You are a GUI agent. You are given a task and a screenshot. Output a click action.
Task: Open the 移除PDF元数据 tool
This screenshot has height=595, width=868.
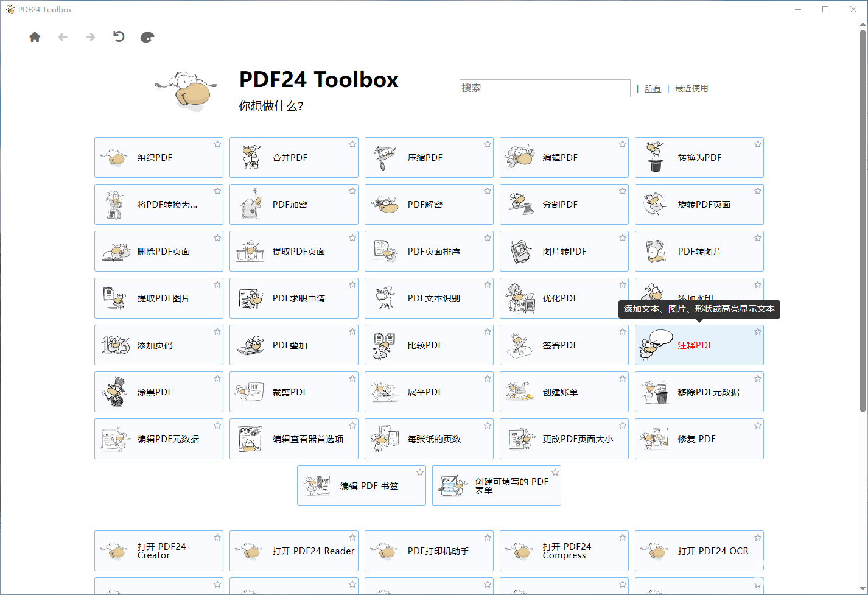pyautogui.click(x=699, y=392)
